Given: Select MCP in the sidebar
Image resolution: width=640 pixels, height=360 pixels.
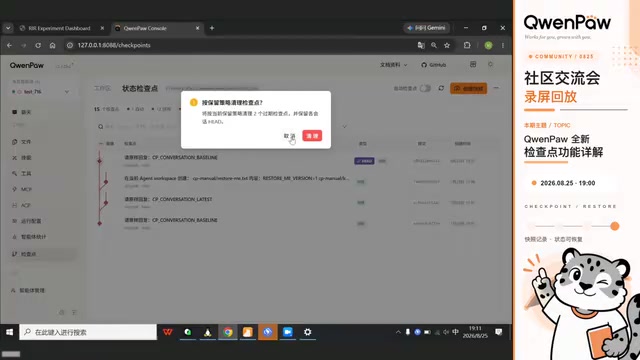Looking at the screenshot, I should point(22,189).
